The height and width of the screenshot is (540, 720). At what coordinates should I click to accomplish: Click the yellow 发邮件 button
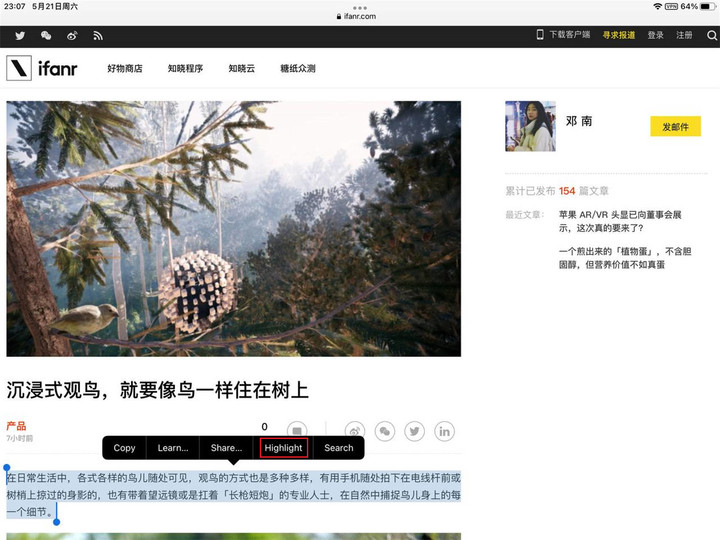[x=675, y=126]
